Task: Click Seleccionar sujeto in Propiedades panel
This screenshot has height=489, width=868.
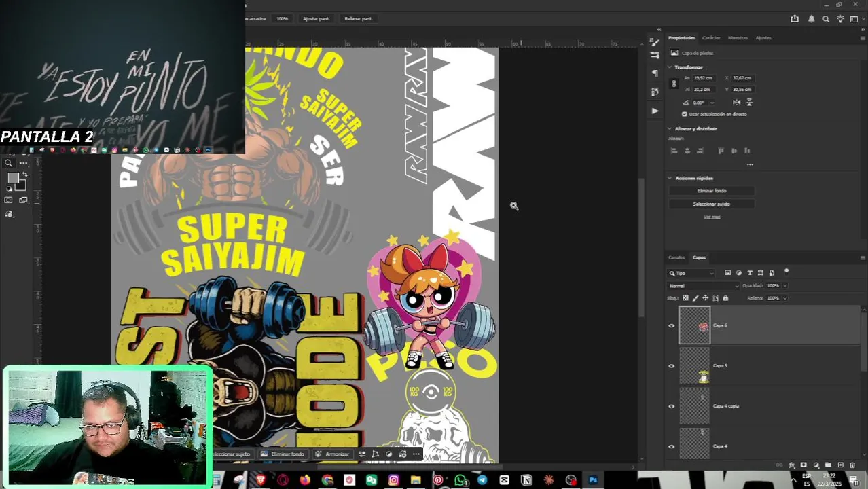Action: (x=711, y=204)
